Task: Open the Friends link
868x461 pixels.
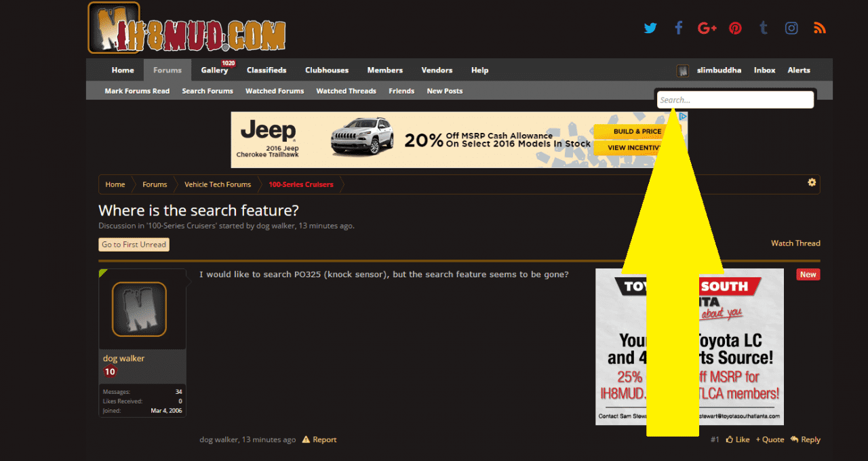Action: click(x=401, y=91)
